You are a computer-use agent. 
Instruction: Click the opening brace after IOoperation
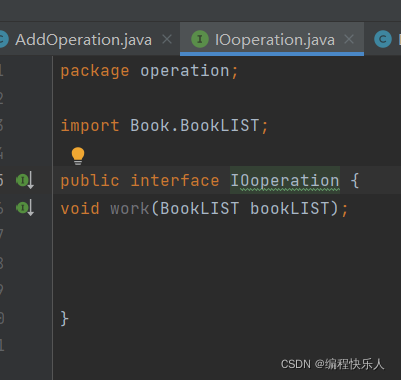pos(355,181)
